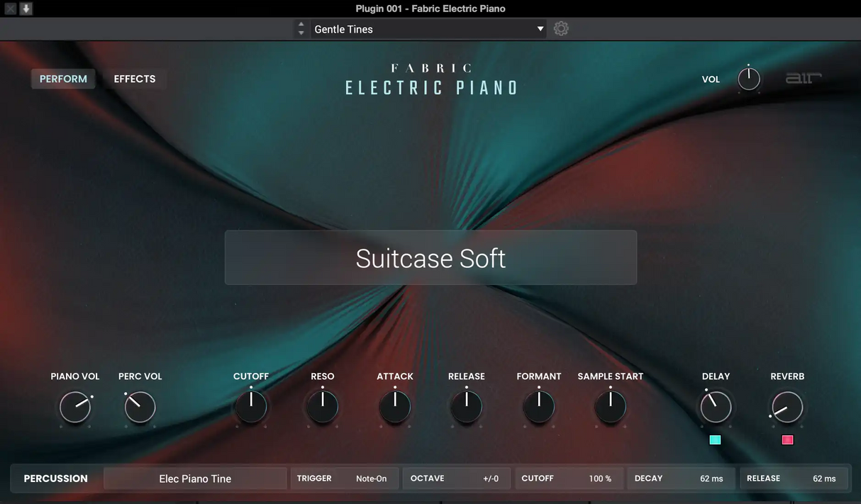Screen dimensions: 861x504
Task: Click the preset stepper down arrow
Action: click(301, 32)
